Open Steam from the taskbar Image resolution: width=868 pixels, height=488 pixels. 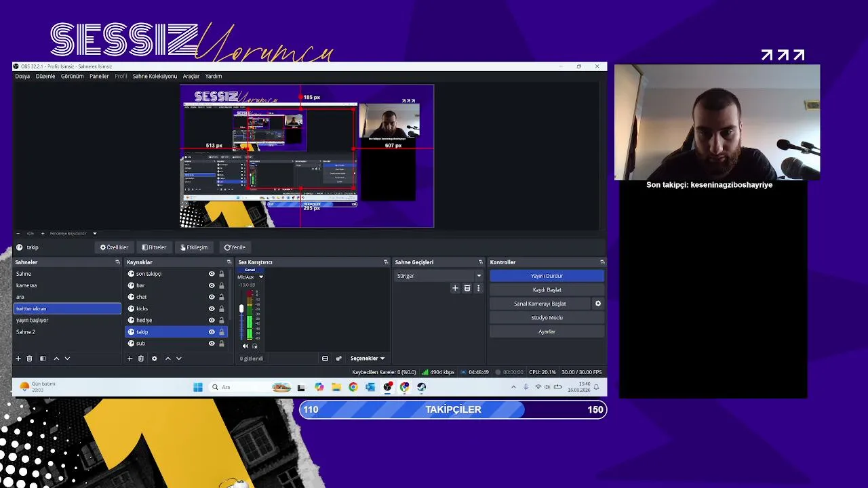[421, 387]
